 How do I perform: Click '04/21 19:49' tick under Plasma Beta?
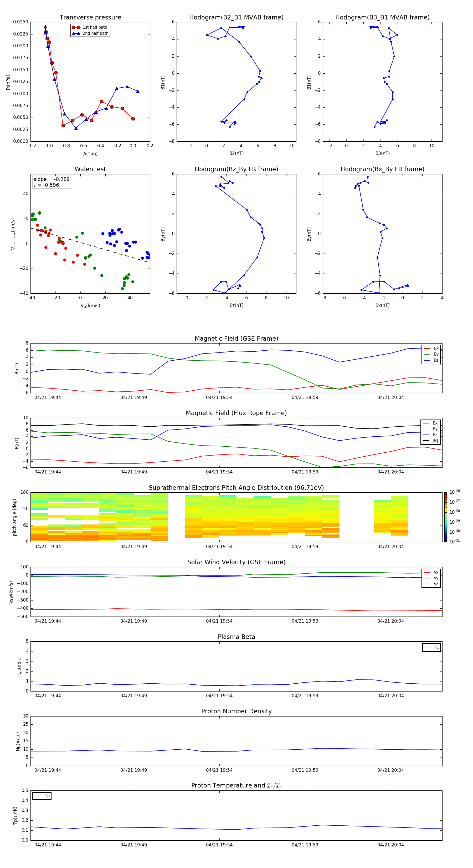pyautogui.click(x=134, y=695)
